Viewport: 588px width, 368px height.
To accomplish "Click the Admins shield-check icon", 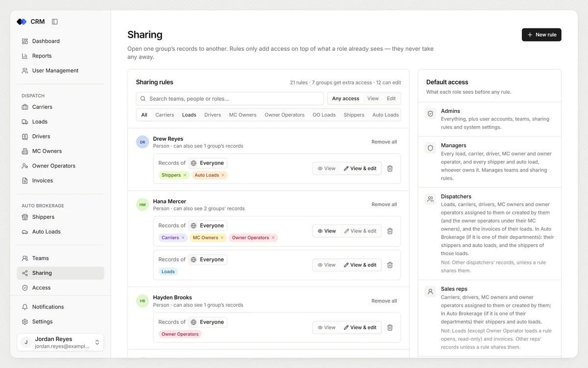I will (x=430, y=114).
